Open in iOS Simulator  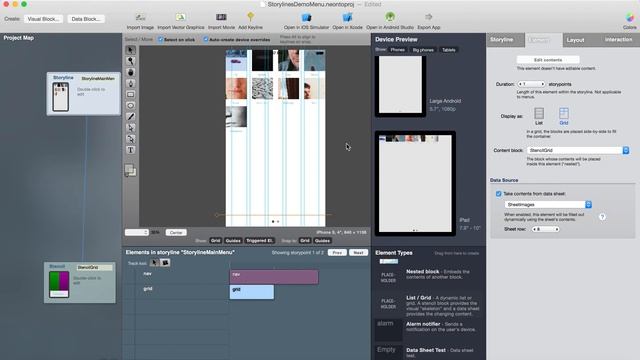(306, 21)
